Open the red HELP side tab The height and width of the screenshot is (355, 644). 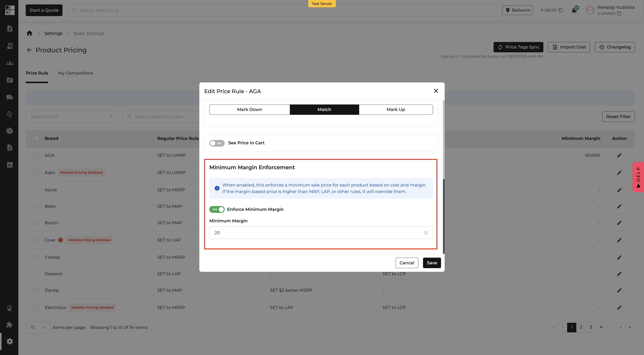point(638,177)
